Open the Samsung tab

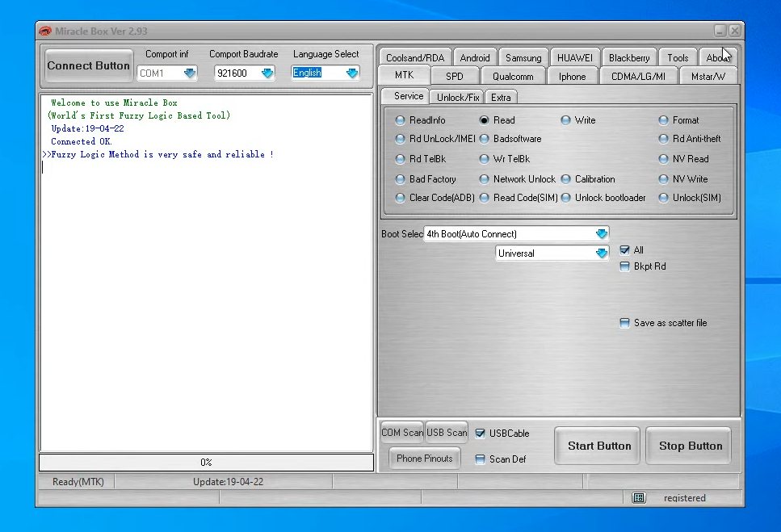(x=523, y=58)
